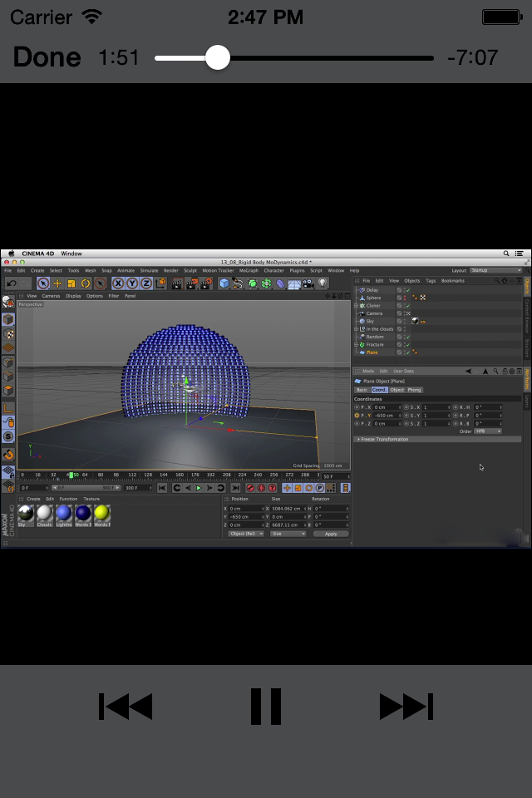Open the rotation Order HPB dropdown

pyautogui.click(x=488, y=431)
